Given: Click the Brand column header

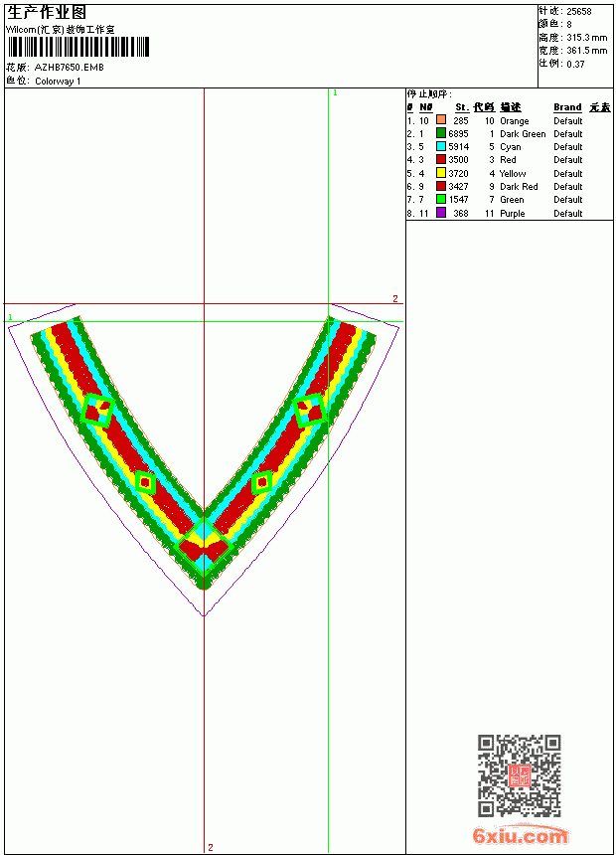Looking at the screenshot, I should click(x=567, y=107).
